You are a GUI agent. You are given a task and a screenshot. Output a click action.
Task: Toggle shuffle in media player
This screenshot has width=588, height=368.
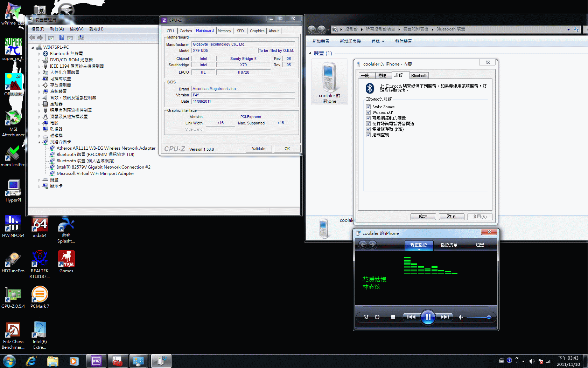[x=366, y=317]
